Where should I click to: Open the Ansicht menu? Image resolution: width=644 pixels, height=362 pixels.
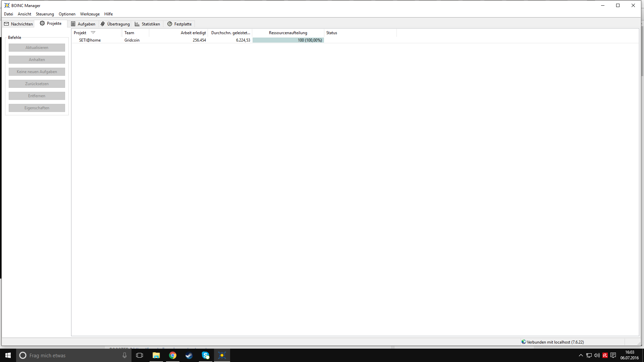[x=24, y=14]
